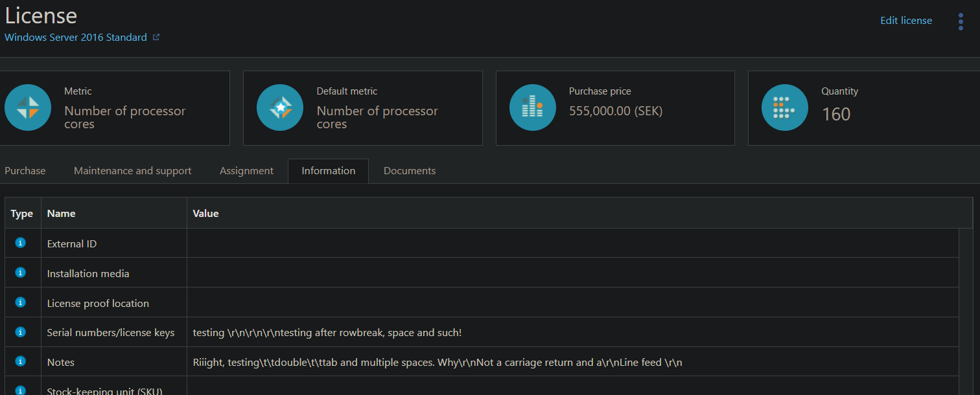This screenshot has width=980, height=395.
Task: Select the Notes value text cell
Action: [x=436, y=361]
